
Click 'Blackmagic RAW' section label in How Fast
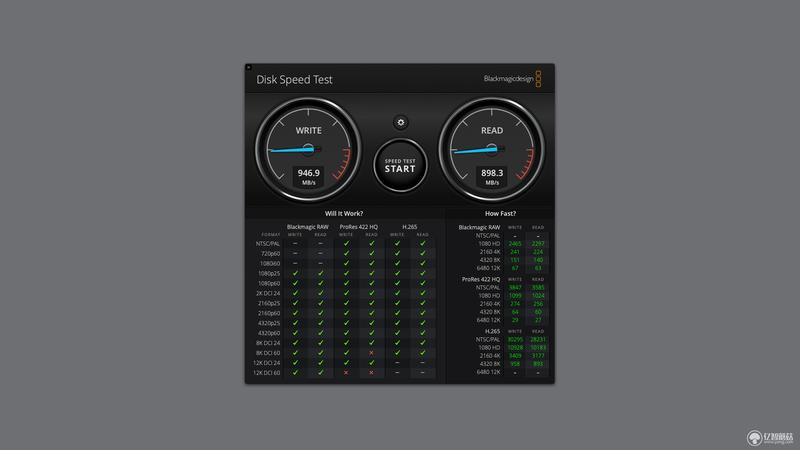point(479,228)
